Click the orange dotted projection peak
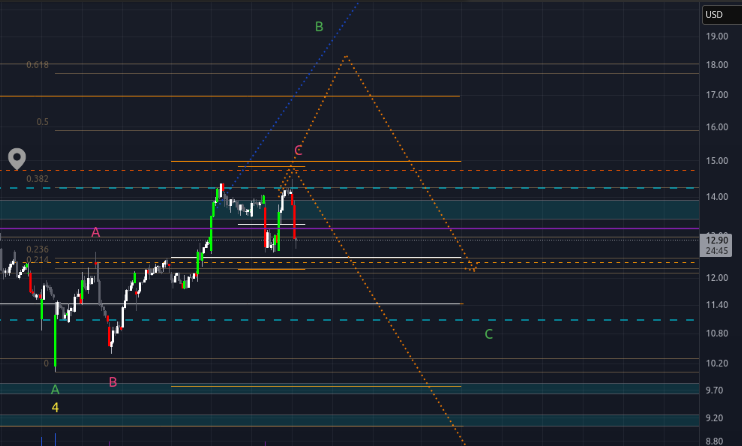The height and width of the screenshot is (446, 742). [x=345, y=56]
